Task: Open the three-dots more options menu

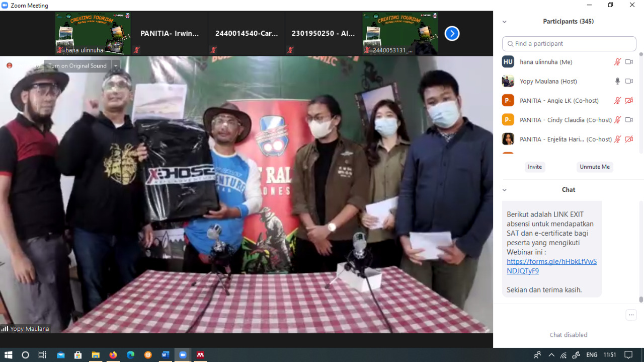Action: 631,314
